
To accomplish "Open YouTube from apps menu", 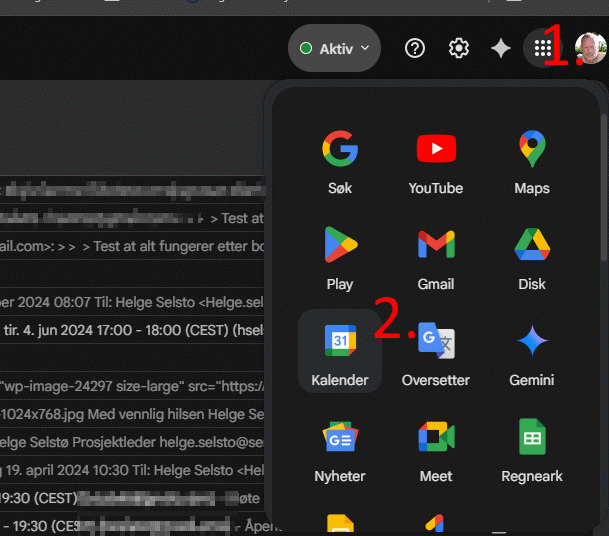I will click(x=436, y=162).
